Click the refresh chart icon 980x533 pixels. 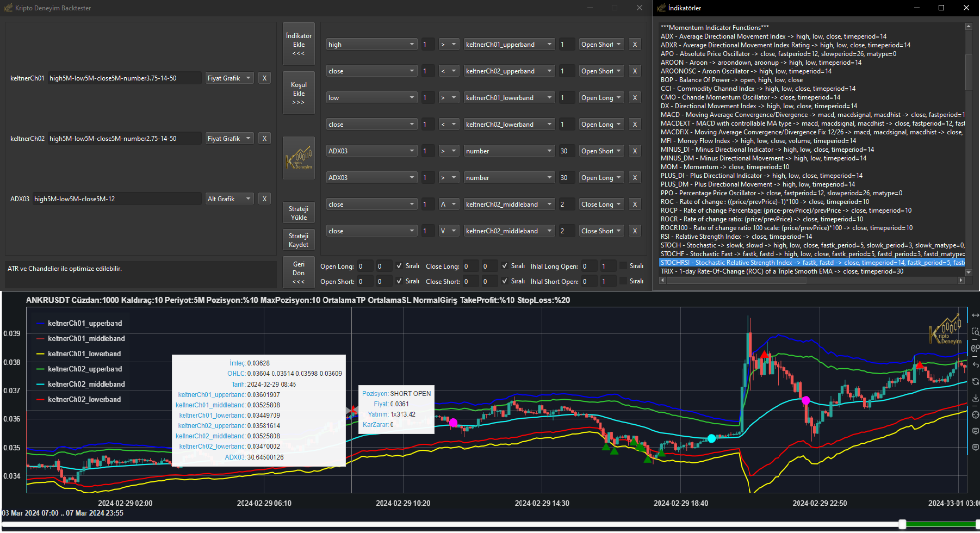[975, 381]
